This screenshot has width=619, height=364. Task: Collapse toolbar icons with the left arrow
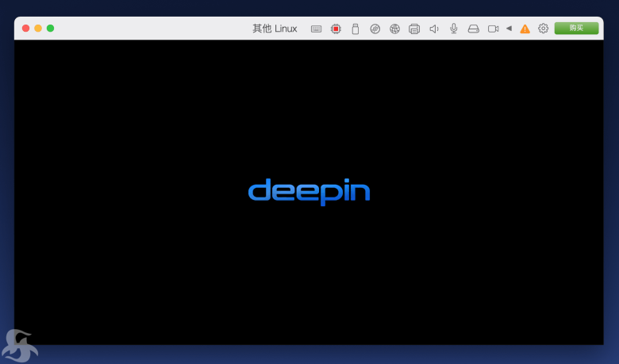509,29
